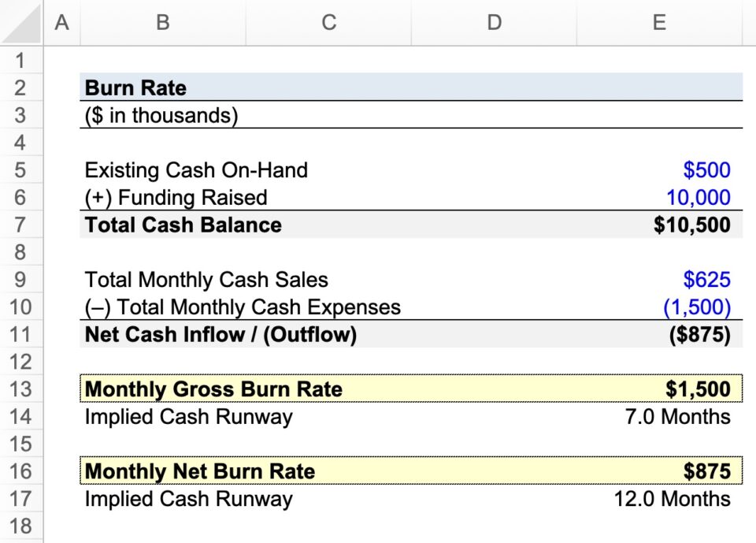Click the Monthly Gross Burn Rate $1,500 cell
This screenshot has width=756, height=543.
coord(658,389)
